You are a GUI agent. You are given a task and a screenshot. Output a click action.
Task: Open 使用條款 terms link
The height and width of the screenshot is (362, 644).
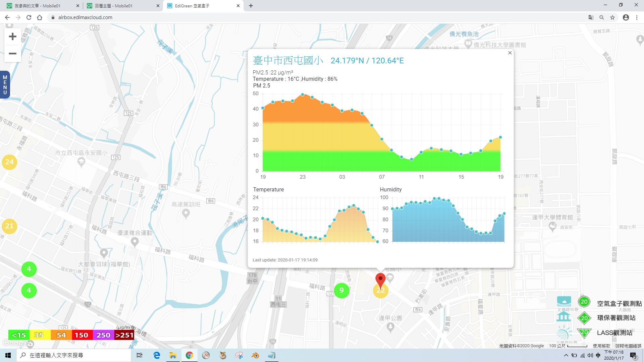(x=601, y=346)
